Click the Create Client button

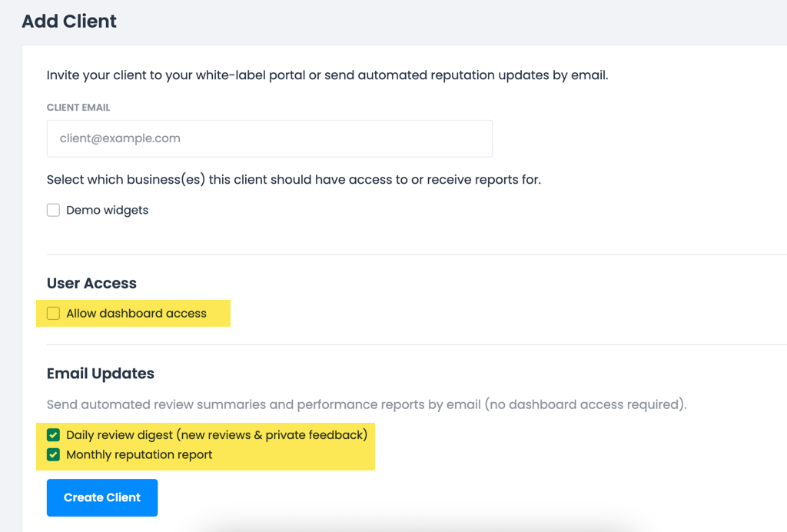(101, 497)
